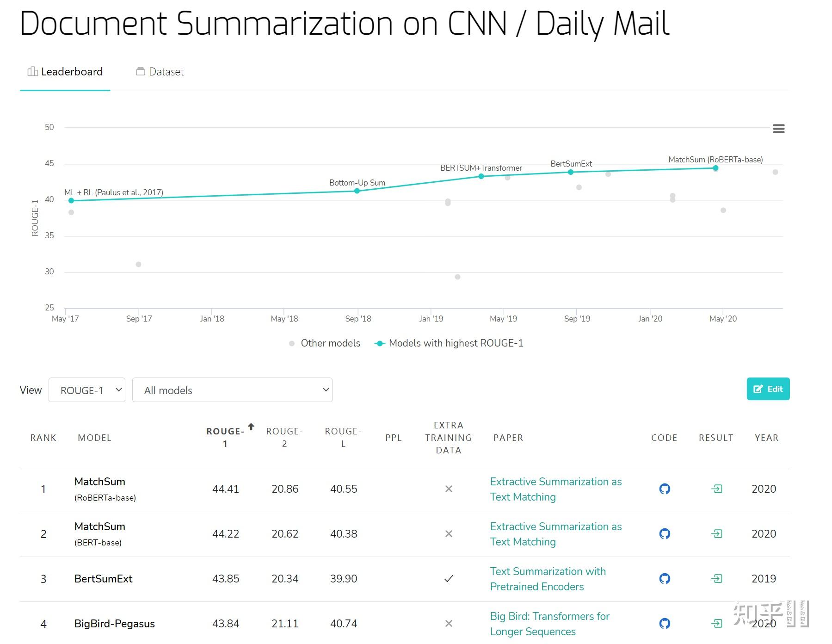The height and width of the screenshot is (644, 832).
Task: Click the BertSumExt chart data point
Action: tap(571, 172)
